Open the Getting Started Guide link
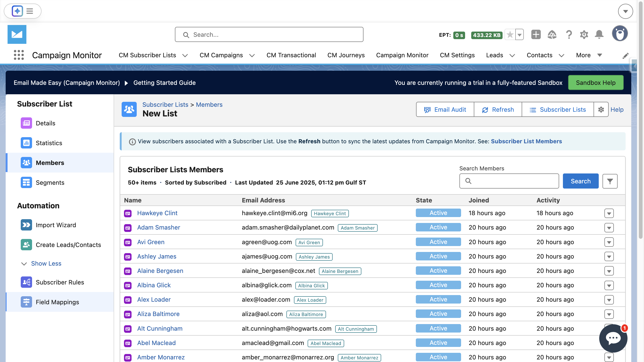Image resolution: width=644 pixels, height=362 pixels. 164,83
